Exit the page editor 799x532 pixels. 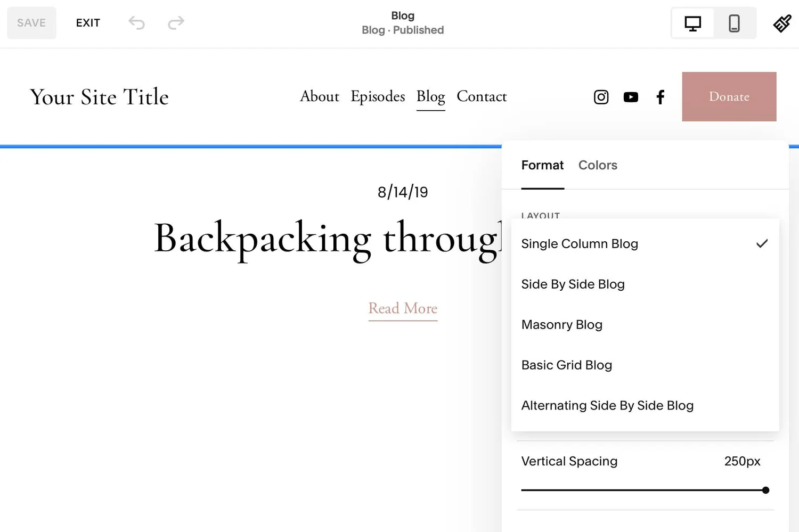pos(88,23)
